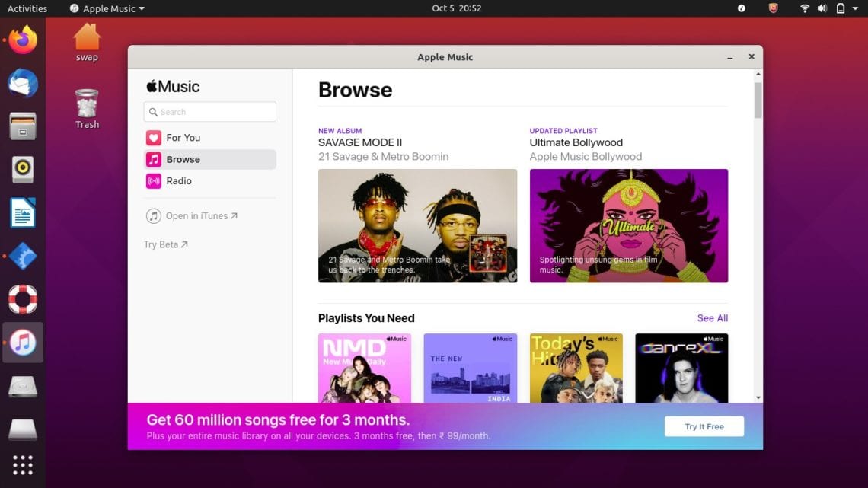Click the magnifier icon in the search bar
Screen dimensions: 868x488
(x=155, y=111)
